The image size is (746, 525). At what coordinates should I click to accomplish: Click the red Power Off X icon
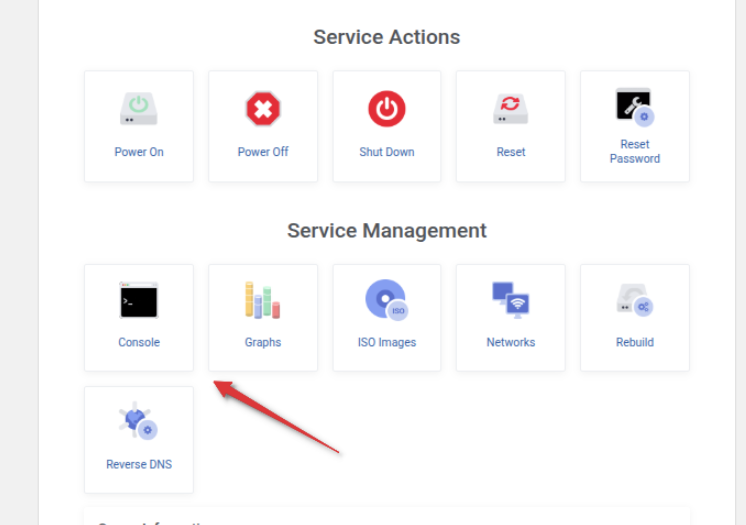click(x=263, y=109)
